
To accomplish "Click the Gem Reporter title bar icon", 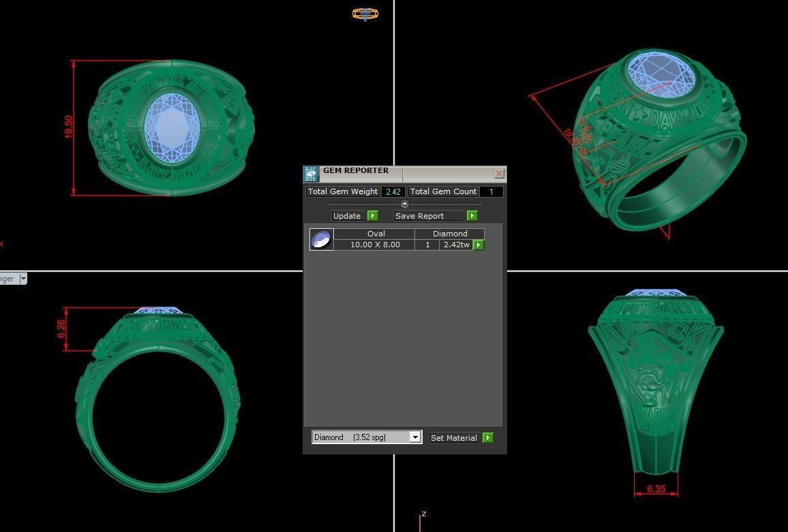I will point(311,174).
